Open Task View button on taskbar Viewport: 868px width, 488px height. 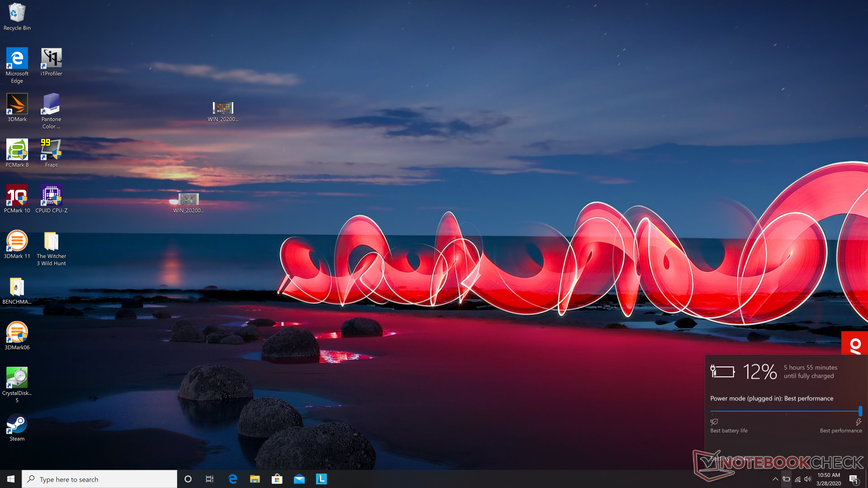click(x=210, y=479)
